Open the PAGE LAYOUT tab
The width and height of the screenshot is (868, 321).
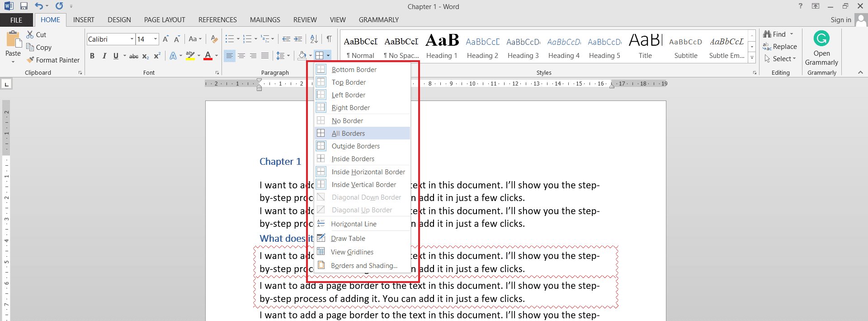point(165,19)
